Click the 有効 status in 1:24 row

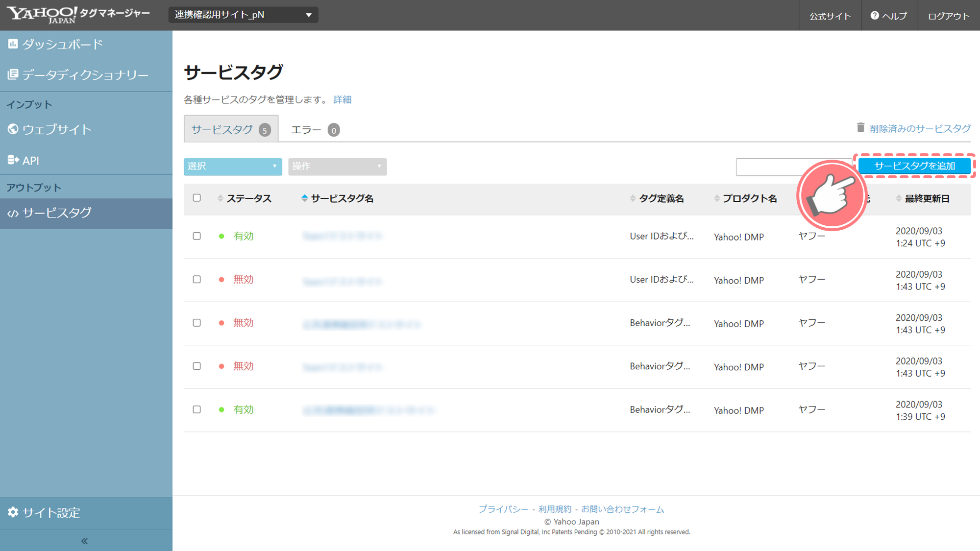coord(244,236)
